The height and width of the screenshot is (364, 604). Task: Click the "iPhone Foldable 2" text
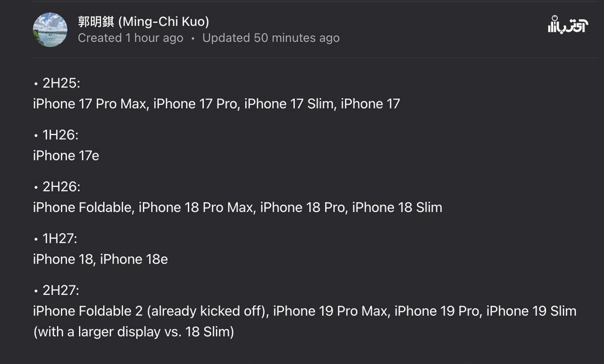pos(88,311)
